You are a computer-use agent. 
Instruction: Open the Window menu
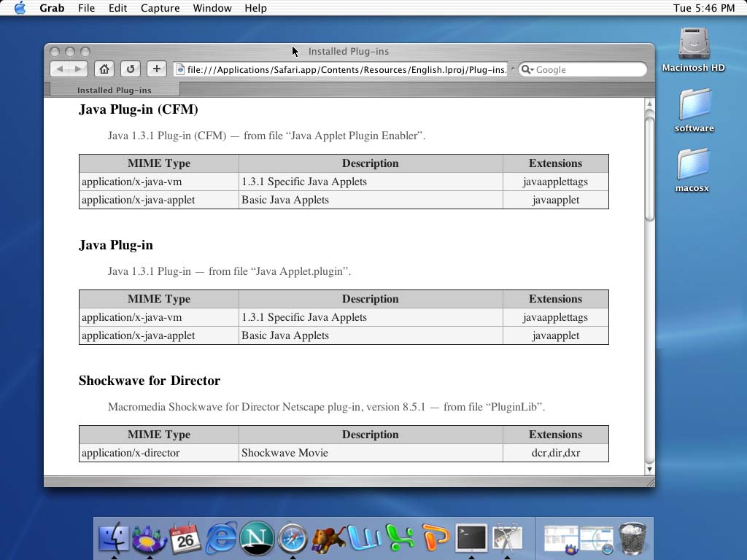[212, 8]
